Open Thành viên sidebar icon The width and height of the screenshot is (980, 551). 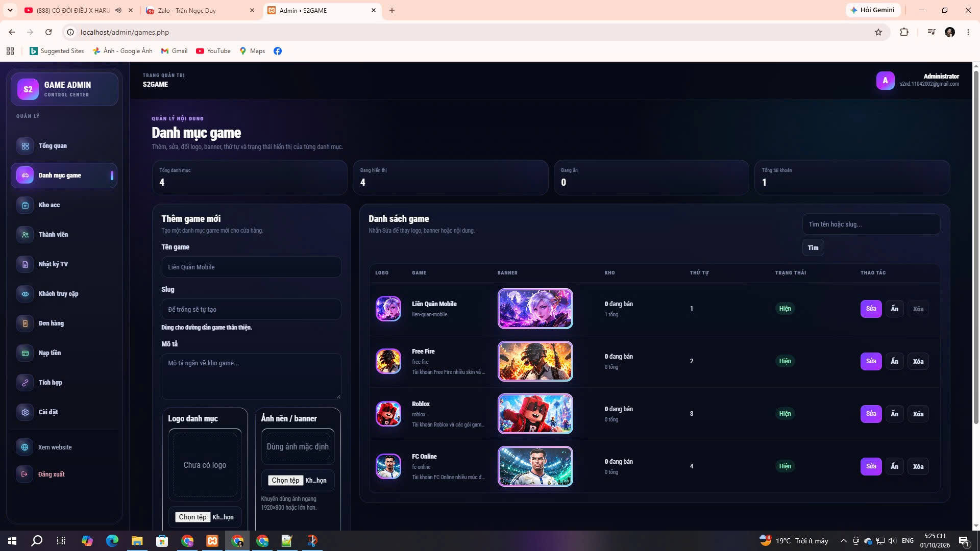click(25, 235)
